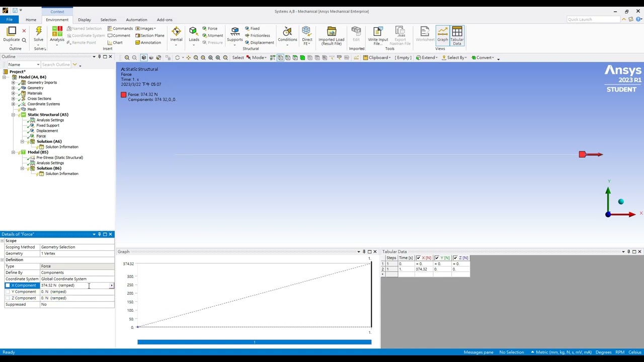The height and width of the screenshot is (362, 644).
Task: Switch to the Home ribbon tab
Action: [x=31, y=20]
